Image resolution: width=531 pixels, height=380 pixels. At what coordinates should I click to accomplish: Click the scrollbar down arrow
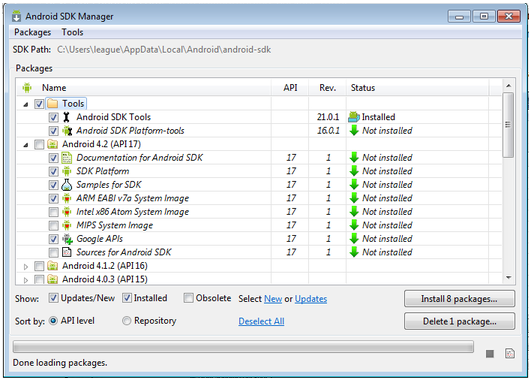(x=508, y=277)
